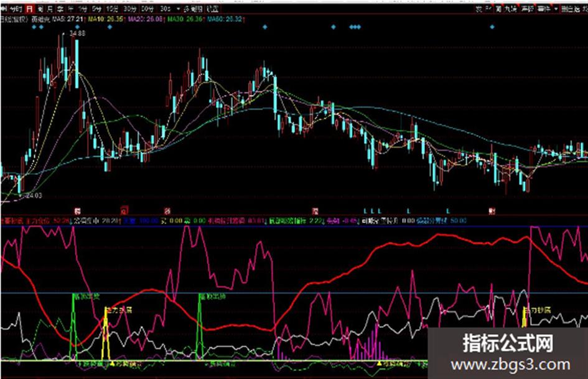Select the highlighted 日 daily period tab
The image size is (588, 379).
(29, 9)
